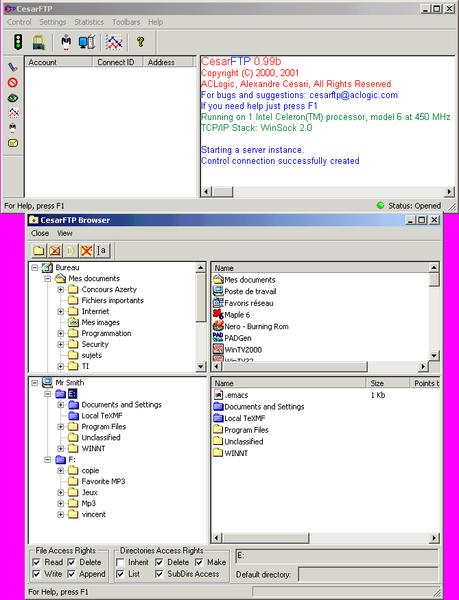
Task: Click the traffic light server start icon
Action: point(18,42)
